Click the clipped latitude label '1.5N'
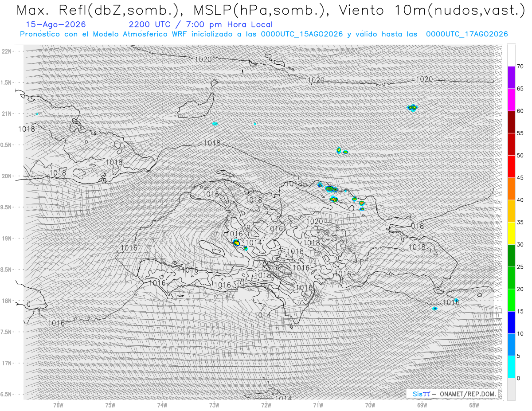The image size is (532, 411). pos(6,82)
